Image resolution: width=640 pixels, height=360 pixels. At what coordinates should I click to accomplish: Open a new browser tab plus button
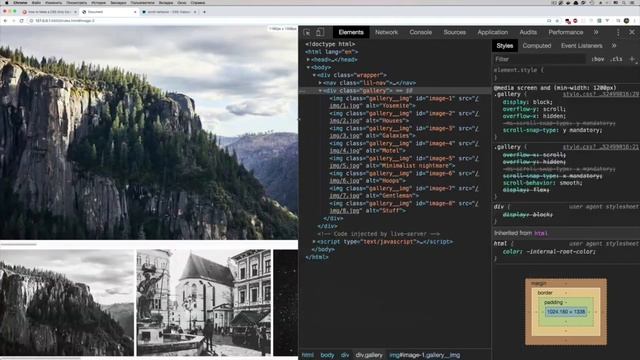point(204,12)
